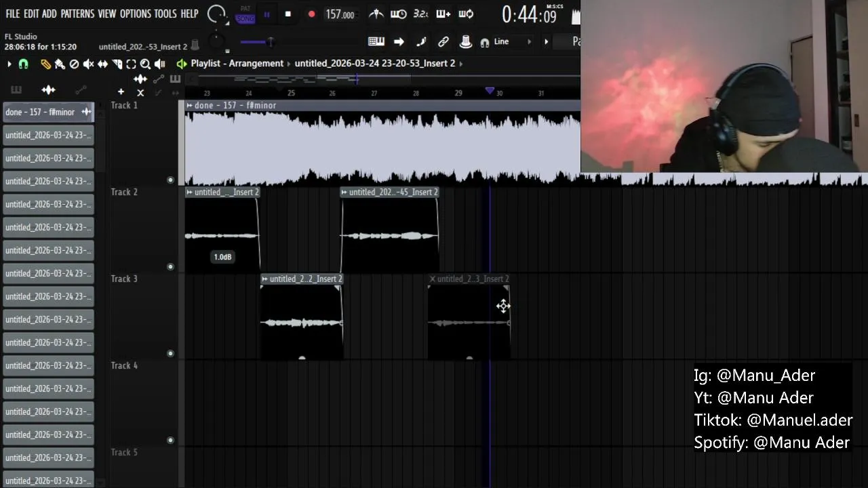868x488 pixels.
Task: Choose the Select tool
Action: [x=131, y=64]
